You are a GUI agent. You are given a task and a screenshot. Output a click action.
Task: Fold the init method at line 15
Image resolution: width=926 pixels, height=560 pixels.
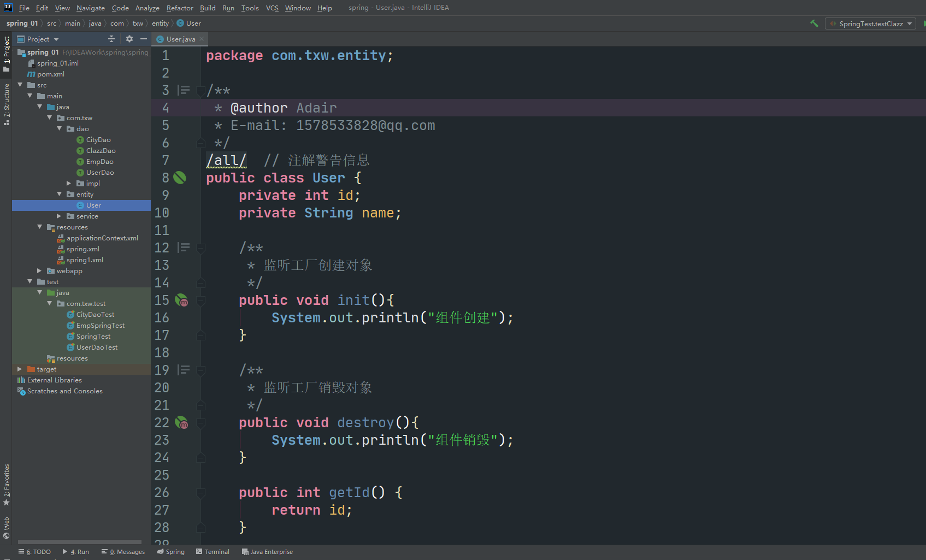pos(200,300)
